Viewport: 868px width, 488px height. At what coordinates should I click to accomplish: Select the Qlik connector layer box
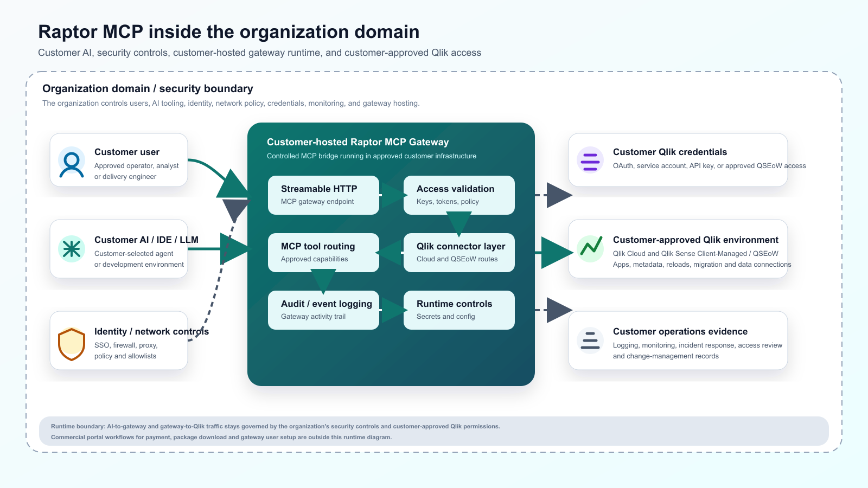pos(459,253)
